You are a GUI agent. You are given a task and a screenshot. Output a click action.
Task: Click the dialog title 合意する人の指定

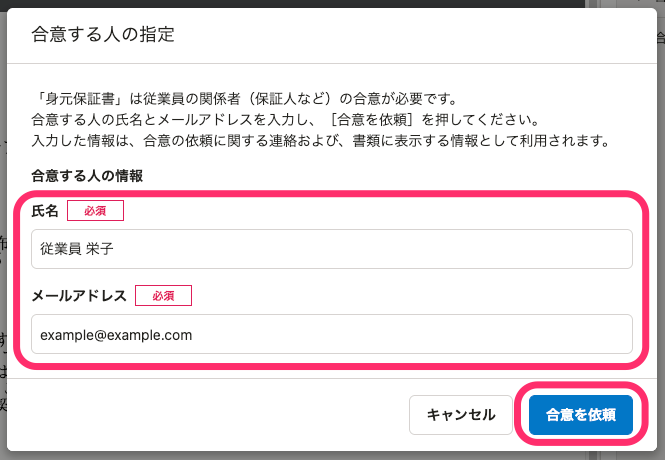pos(103,34)
